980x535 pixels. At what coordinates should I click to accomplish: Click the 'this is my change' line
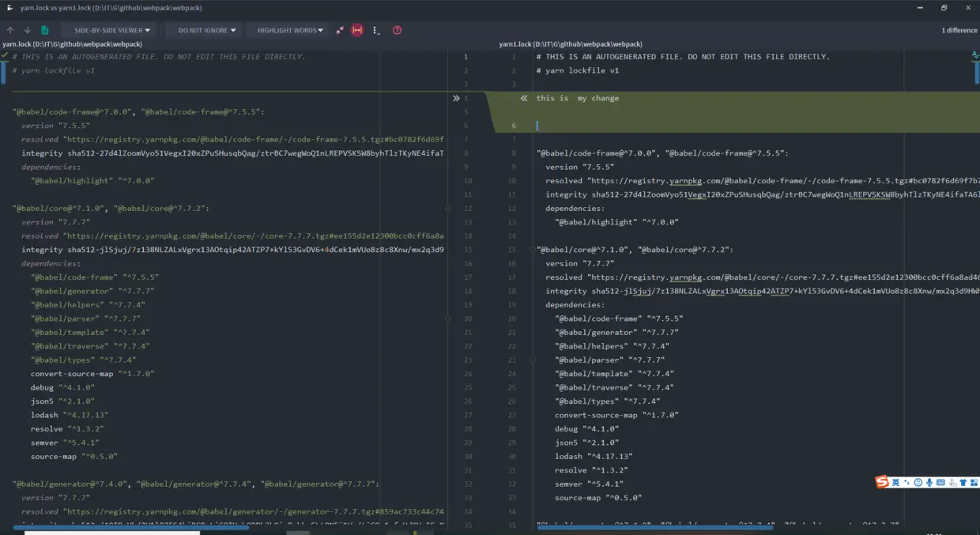[578, 98]
